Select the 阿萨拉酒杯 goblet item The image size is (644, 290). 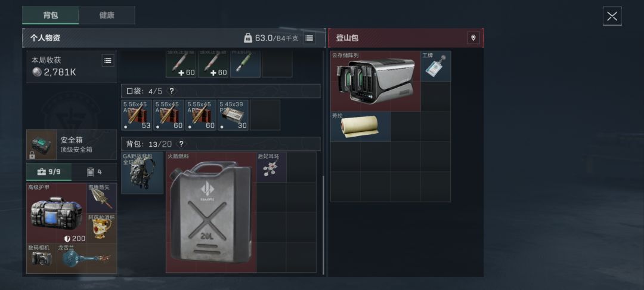click(102, 229)
